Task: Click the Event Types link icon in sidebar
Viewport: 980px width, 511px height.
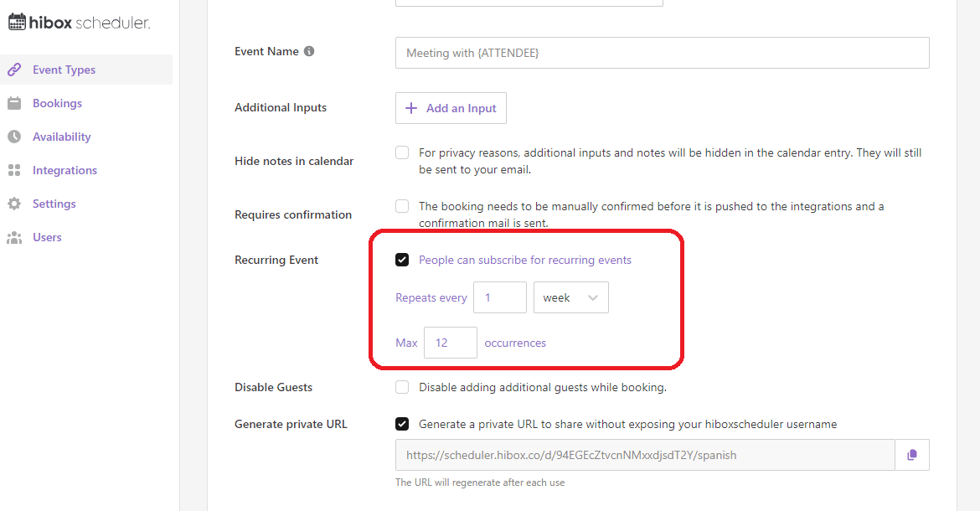Action: (14, 70)
